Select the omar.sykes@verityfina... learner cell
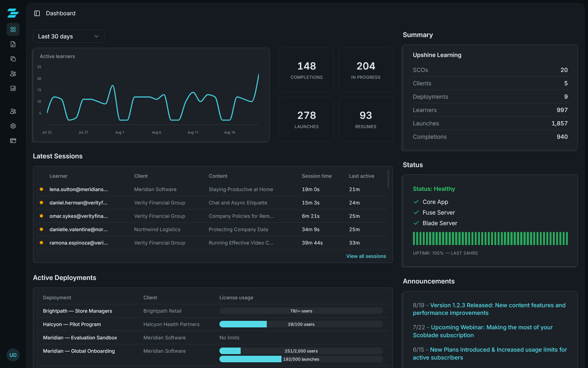This screenshot has height=368, width=588. click(79, 216)
